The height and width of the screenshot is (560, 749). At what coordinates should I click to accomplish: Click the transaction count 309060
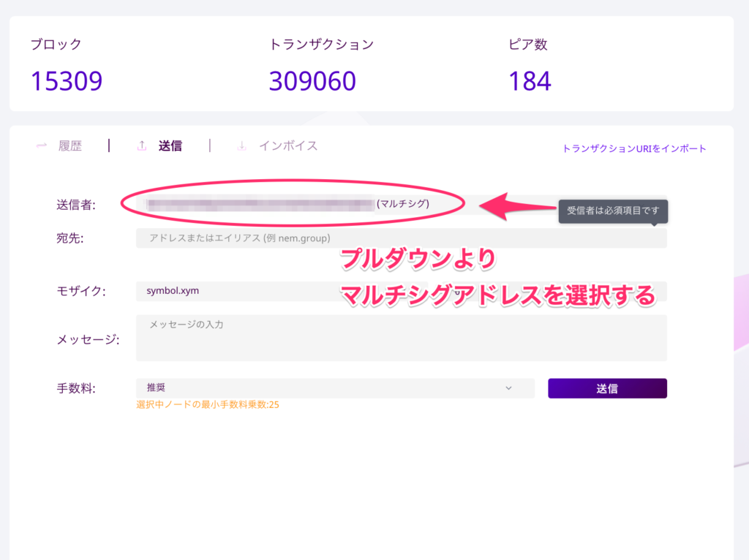point(312,81)
